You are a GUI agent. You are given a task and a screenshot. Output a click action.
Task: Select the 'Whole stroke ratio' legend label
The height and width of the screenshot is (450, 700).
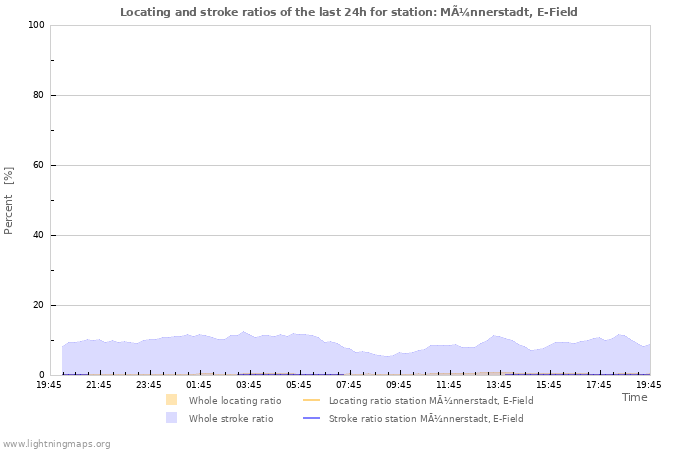[231, 418]
